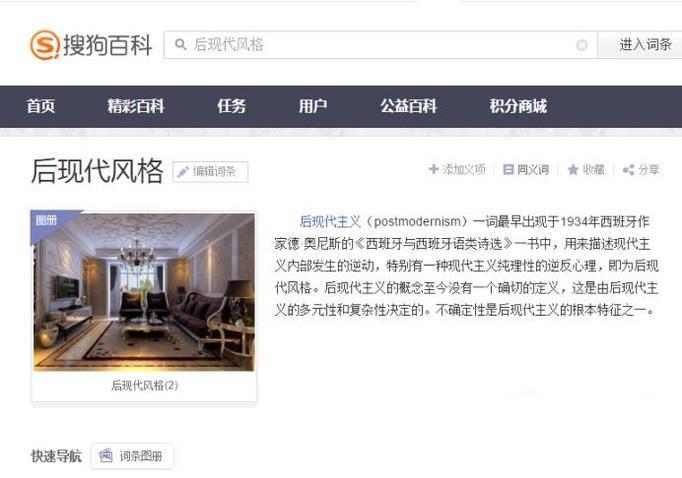The image size is (682, 478).
Task: Open the living room album thumbnail
Action: [144, 291]
